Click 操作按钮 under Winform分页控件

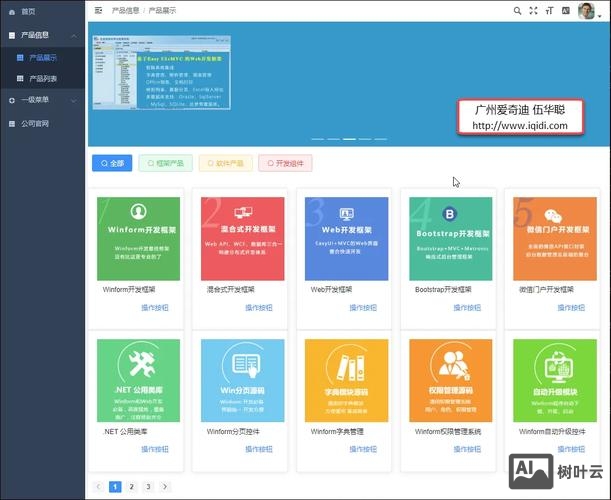pyautogui.click(x=259, y=449)
